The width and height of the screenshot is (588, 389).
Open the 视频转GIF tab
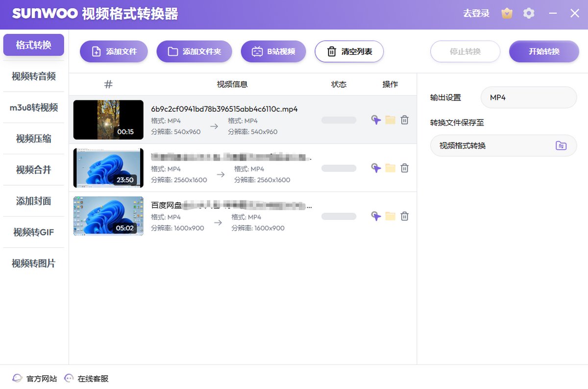point(33,232)
